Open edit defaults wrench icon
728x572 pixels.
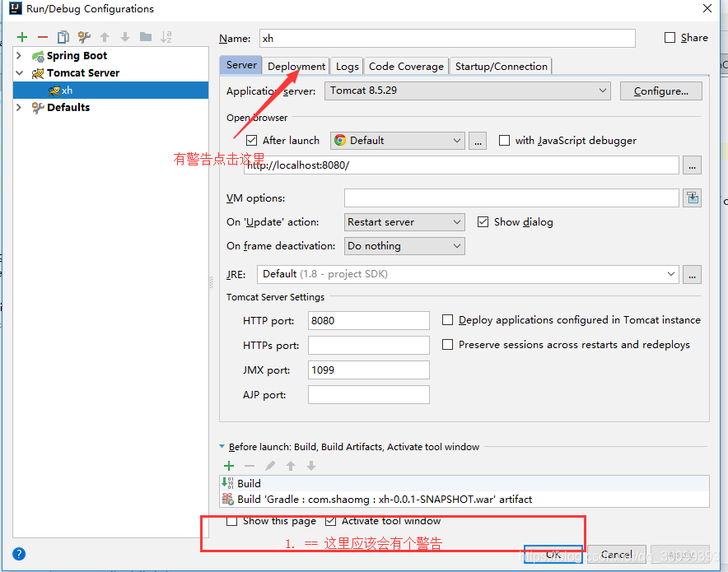pos(84,37)
